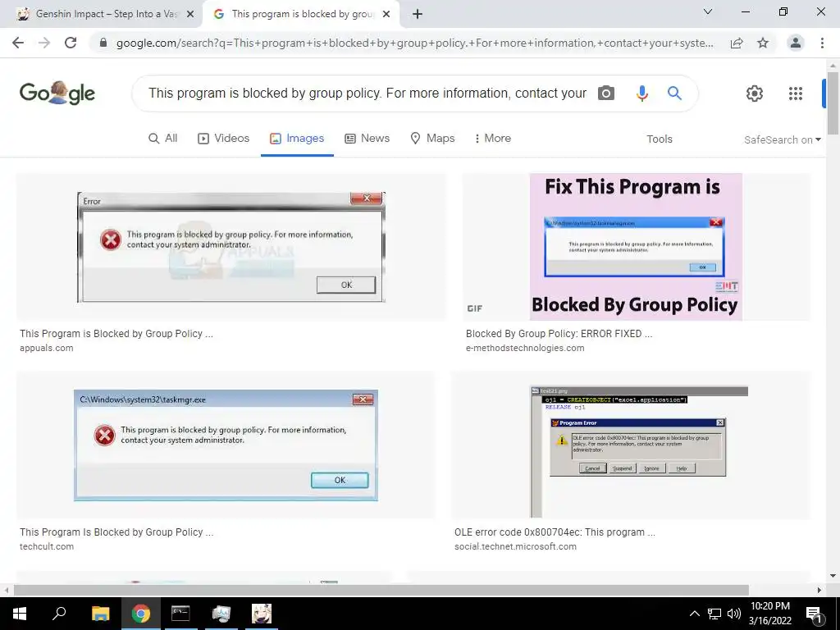Click the padlock site info icon

103,43
